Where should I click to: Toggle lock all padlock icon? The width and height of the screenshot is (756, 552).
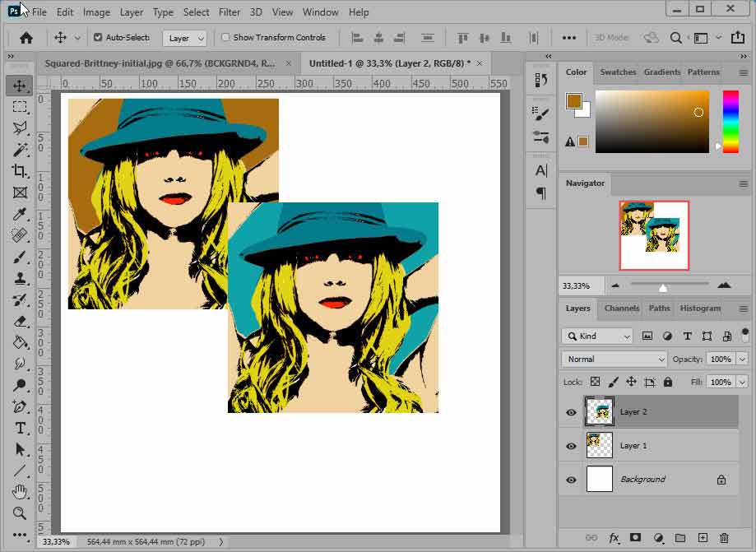pyautogui.click(x=668, y=382)
